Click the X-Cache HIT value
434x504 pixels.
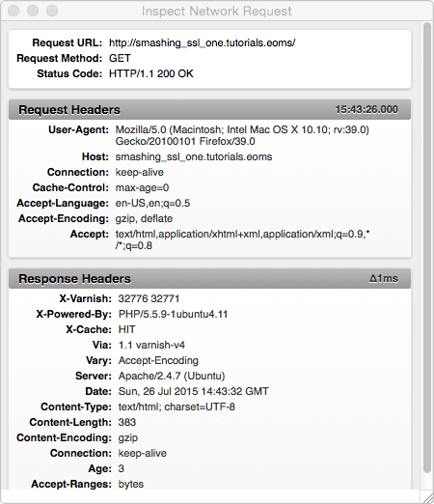(126, 329)
